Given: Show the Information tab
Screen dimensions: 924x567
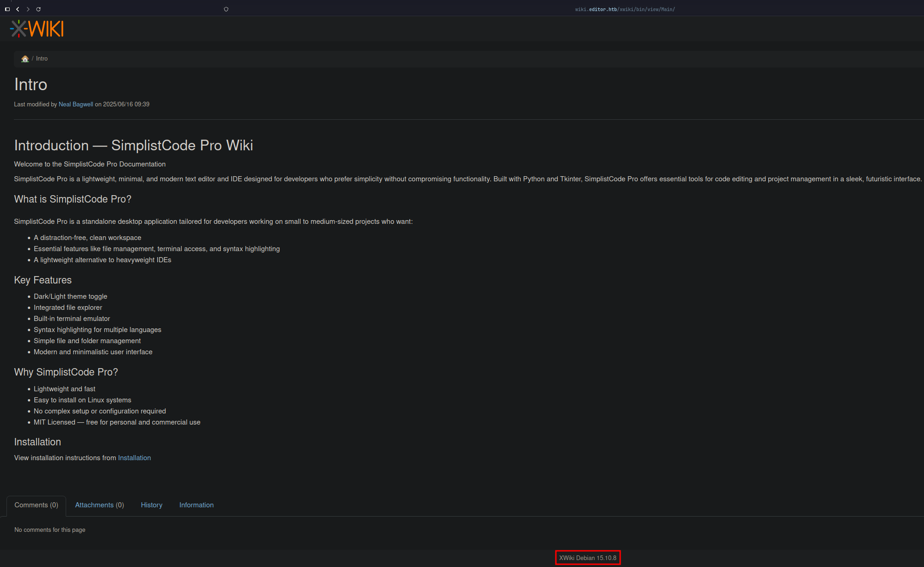Looking at the screenshot, I should [197, 505].
